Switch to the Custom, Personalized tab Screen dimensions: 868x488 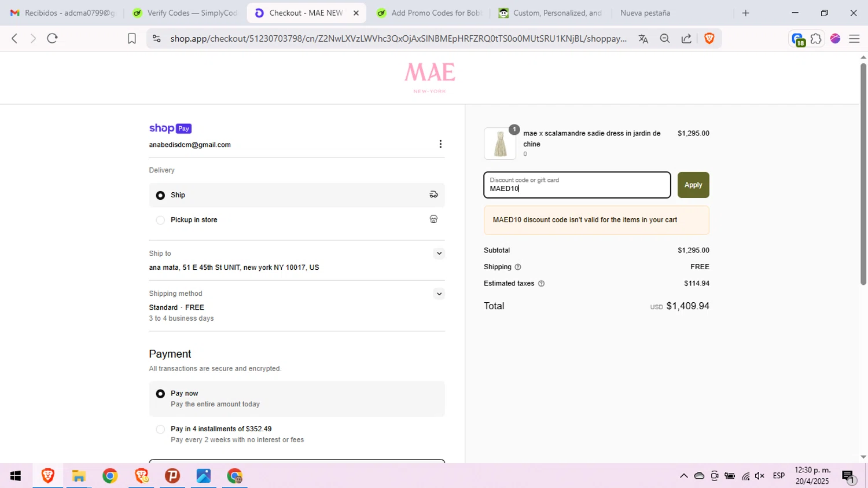tap(551, 13)
